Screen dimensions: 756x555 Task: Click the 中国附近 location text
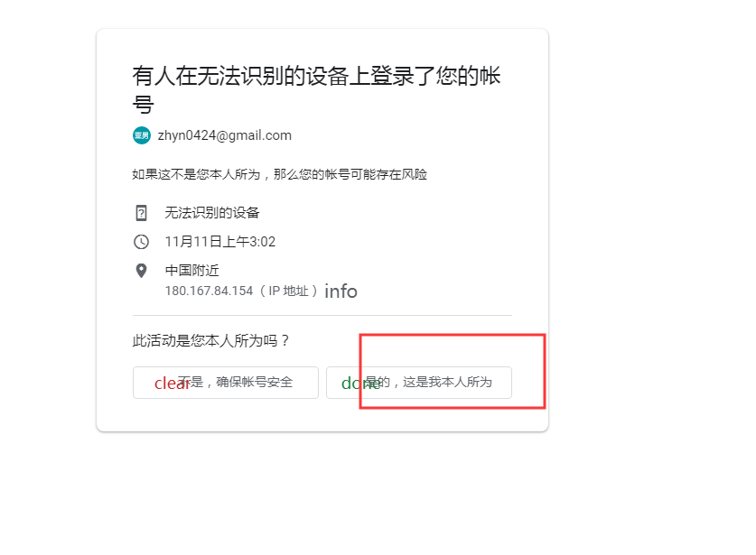191,270
